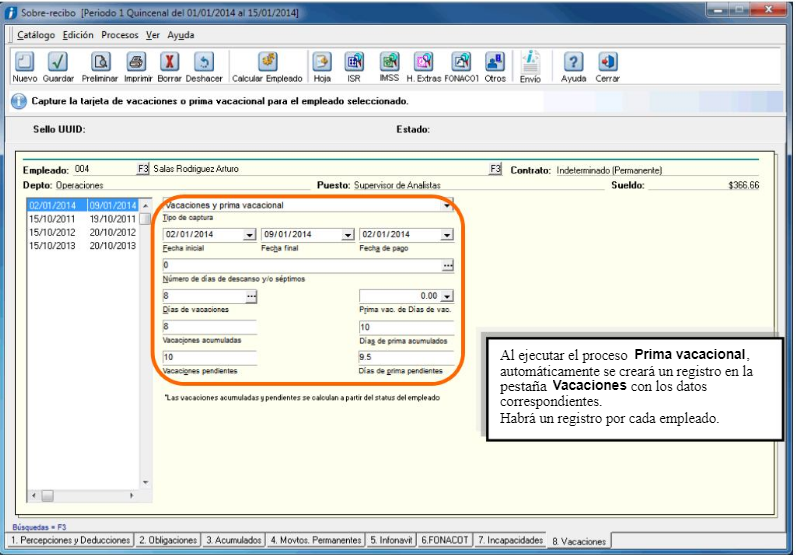Screen dimensions: 796x555
Task: Click ellipsis button for días de descanso
Action: tap(447, 266)
